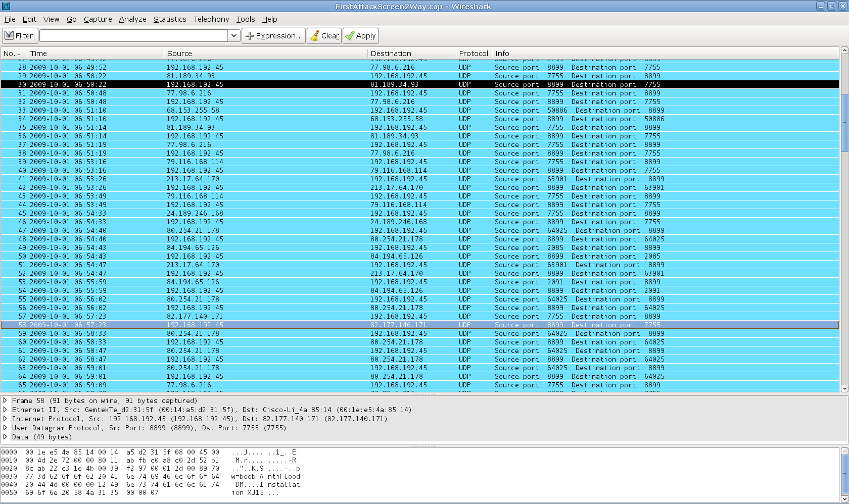Click the packet list scrollbar down arrow

click(x=844, y=388)
